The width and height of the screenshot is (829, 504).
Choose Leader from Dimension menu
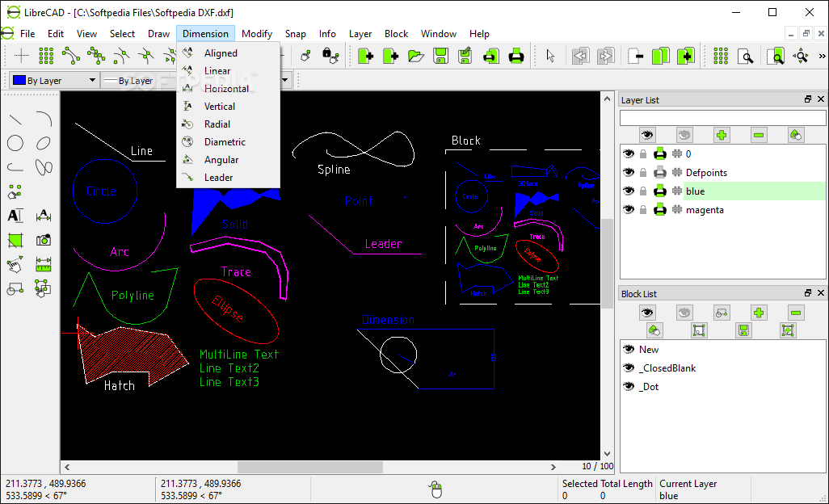pyautogui.click(x=228, y=178)
